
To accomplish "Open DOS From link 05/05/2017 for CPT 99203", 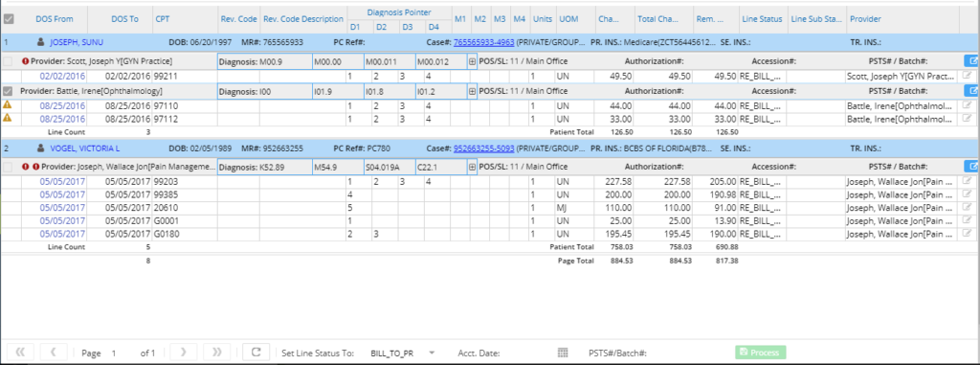I will [x=62, y=182].
